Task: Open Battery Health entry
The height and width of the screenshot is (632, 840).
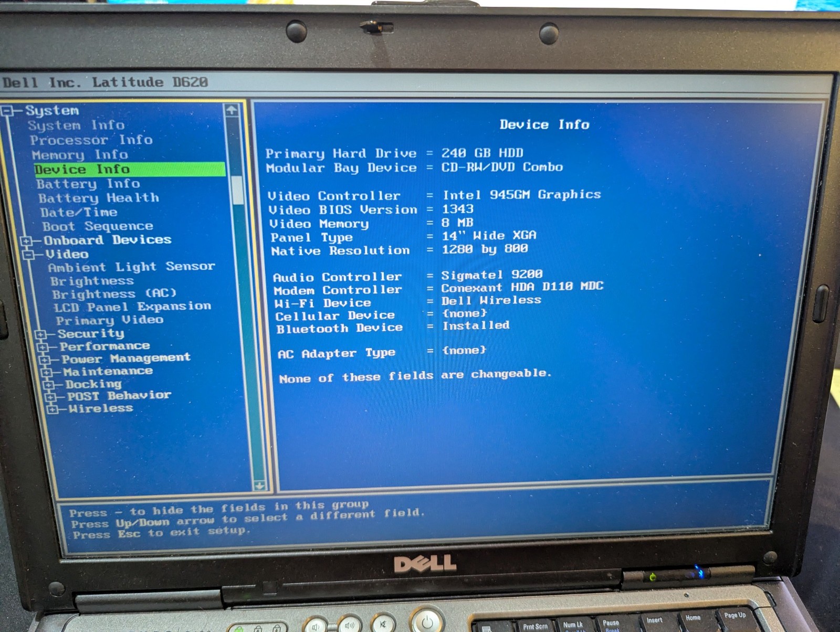Action: pyautogui.click(x=98, y=198)
